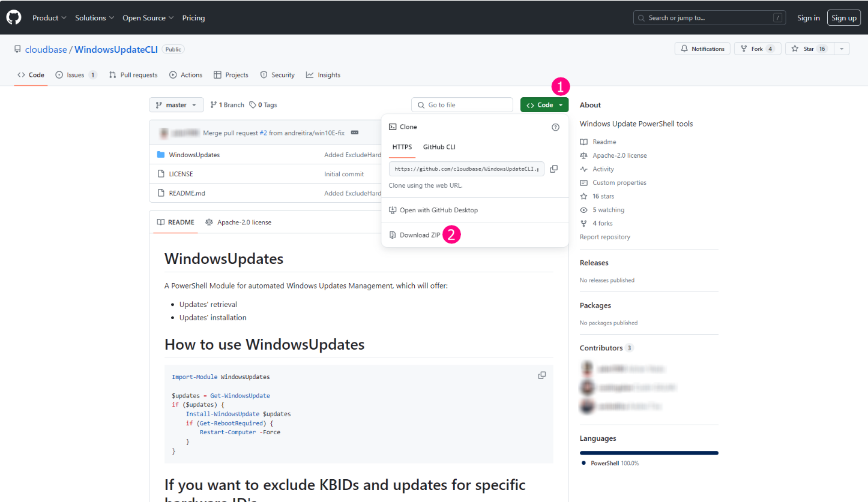The width and height of the screenshot is (868, 502).
Task: Open the Projects tab
Action: point(231,75)
